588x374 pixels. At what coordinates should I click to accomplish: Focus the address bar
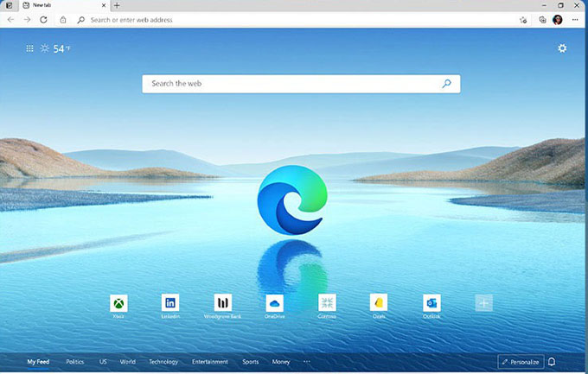click(x=292, y=20)
